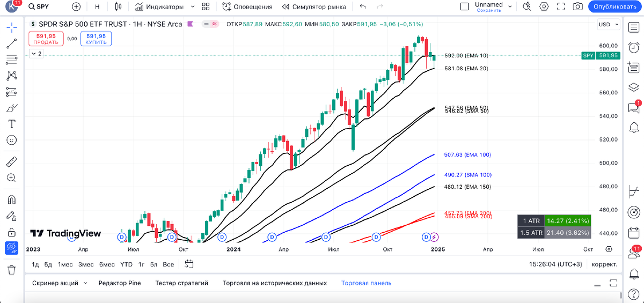Open the go-to-date calendar icon
Image resolution: width=644 pixels, height=303 pixels.
click(x=189, y=264)
